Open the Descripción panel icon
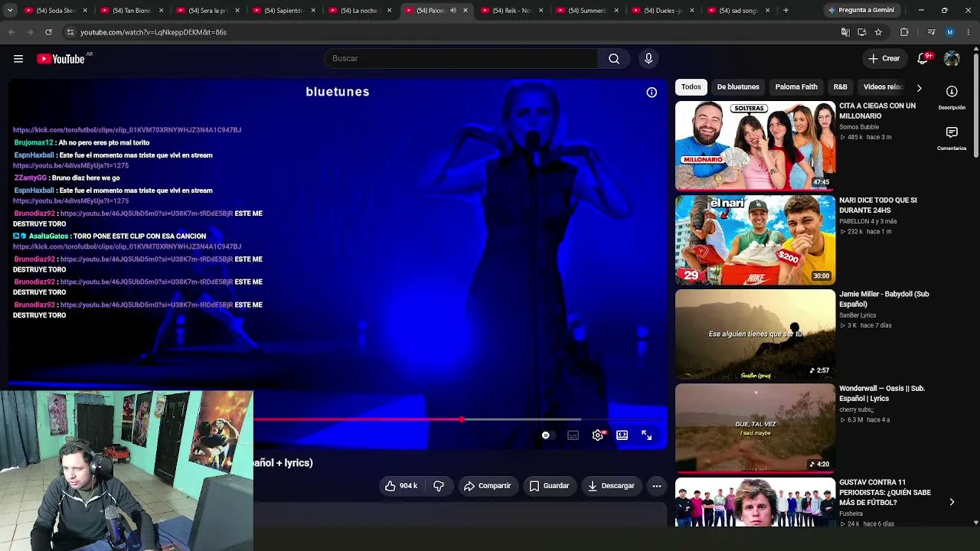 click(952, 91)
